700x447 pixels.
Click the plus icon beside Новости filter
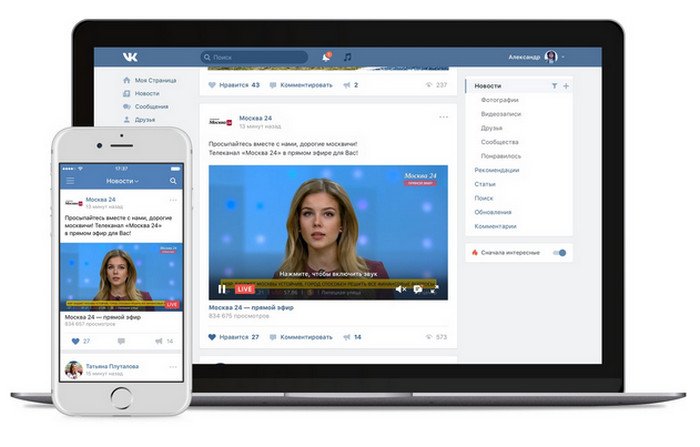566,86
